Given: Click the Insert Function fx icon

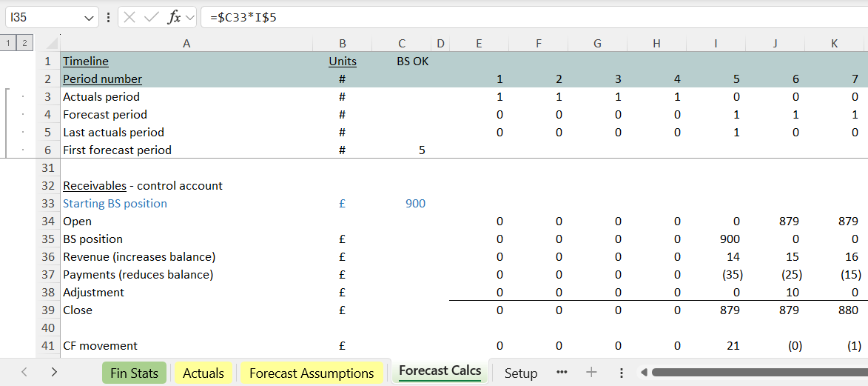Looking at the screenshot, I should (174, 17).
